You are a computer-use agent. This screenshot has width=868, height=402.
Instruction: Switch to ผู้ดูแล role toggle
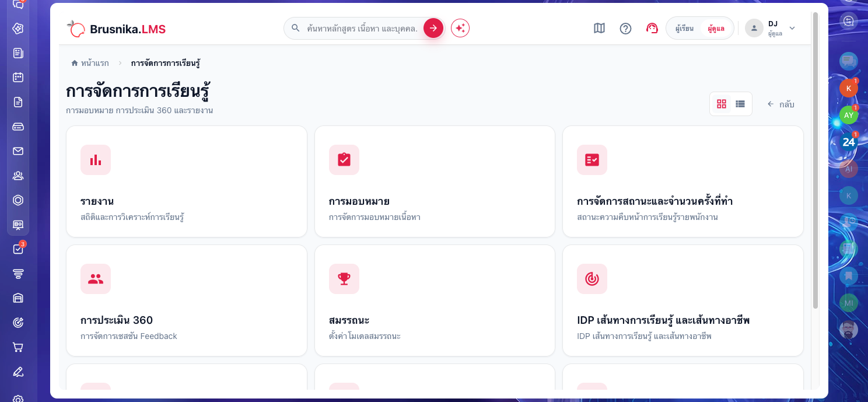coord(716,28)
